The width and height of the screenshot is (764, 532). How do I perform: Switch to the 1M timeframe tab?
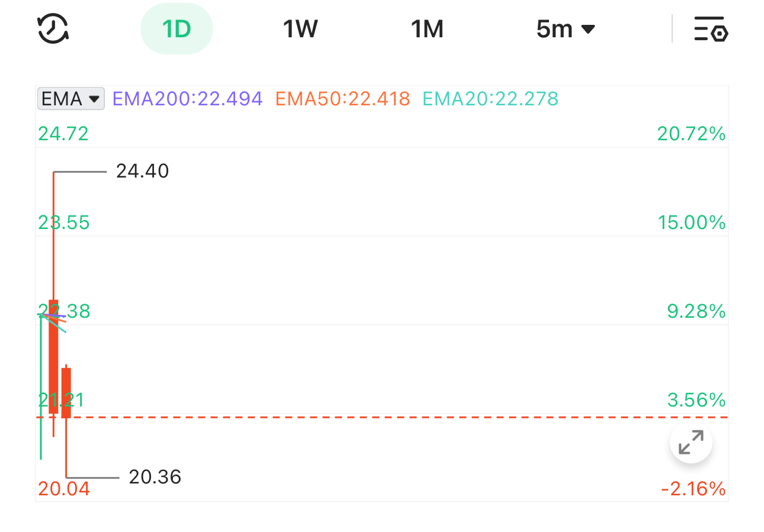pyautogui.click(x=427, y=29)
